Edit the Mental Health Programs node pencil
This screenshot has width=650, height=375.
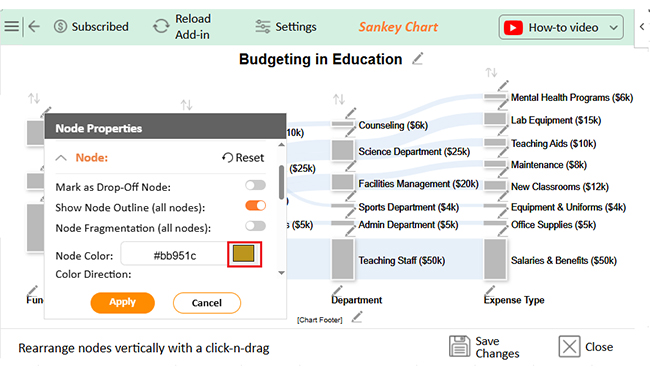[x=503, y=86]
